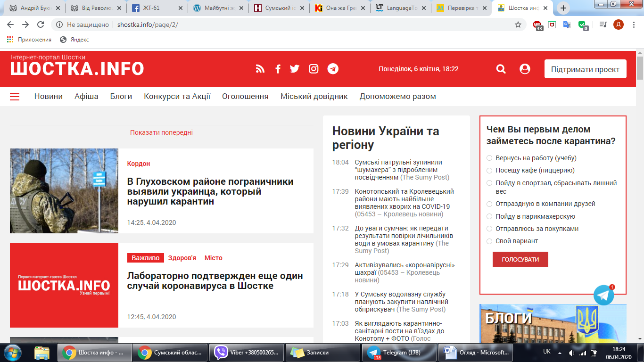Open the Кордон category tag

click(139, 164)
